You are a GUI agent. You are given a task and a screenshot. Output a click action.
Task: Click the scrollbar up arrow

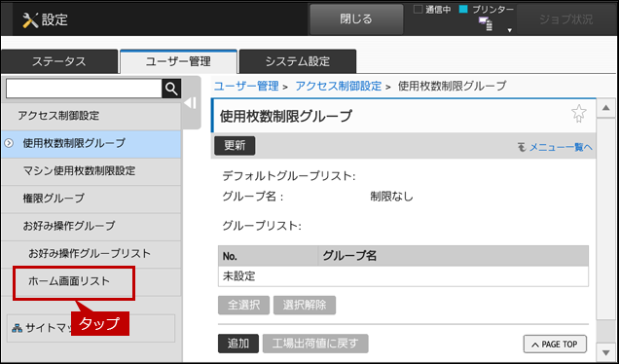[x=606, y=108]
